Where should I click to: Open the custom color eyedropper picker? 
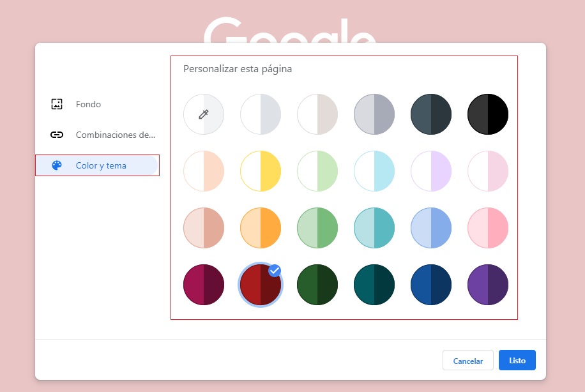click(x=204, y=114)
